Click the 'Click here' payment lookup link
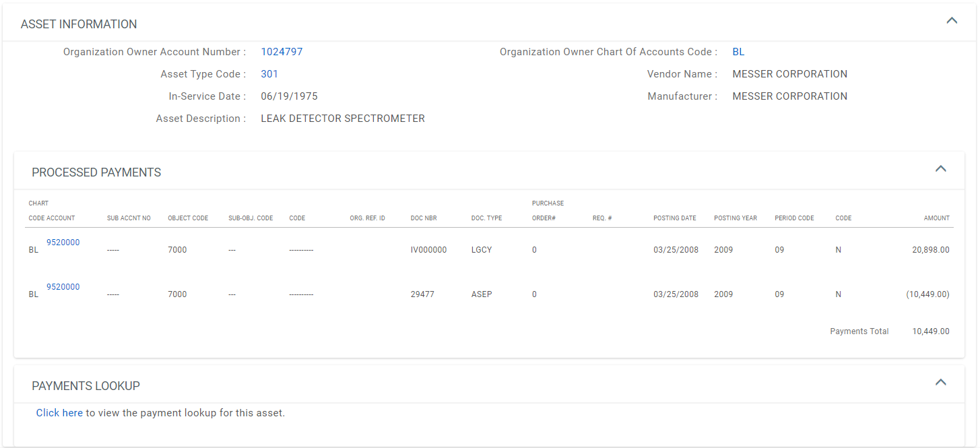 59,413
